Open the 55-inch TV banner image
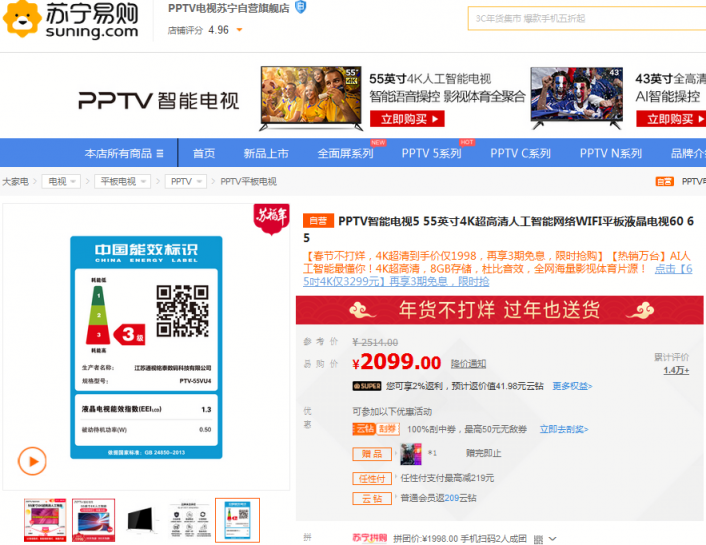This screenshot has height=545, width=706. coord(311,98)
